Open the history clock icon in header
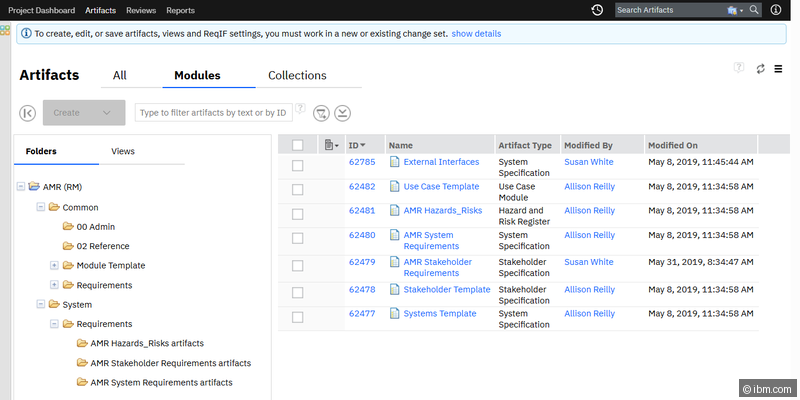800x400 pixels. [x=597, y=10]
